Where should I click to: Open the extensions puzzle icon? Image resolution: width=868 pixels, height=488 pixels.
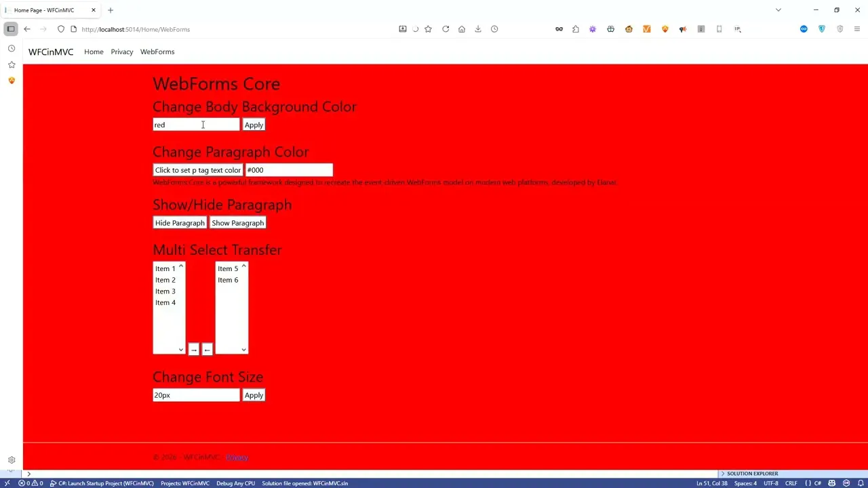point(576,29)
